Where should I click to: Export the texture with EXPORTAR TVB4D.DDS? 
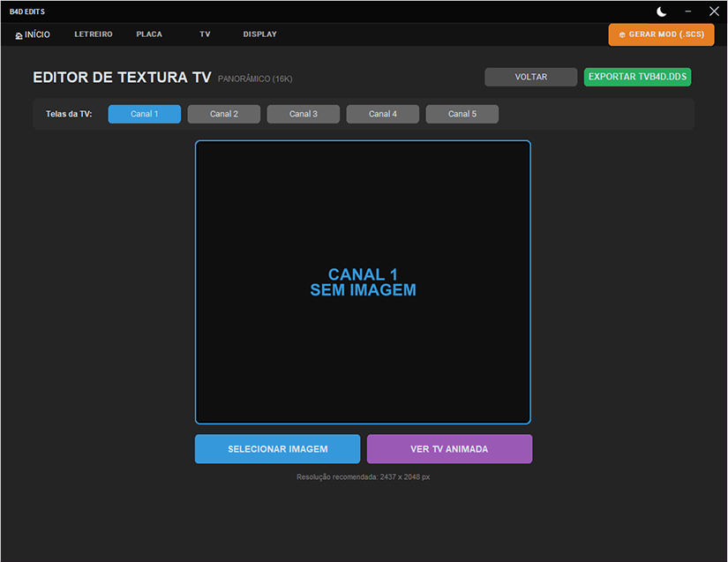[637, 77]
